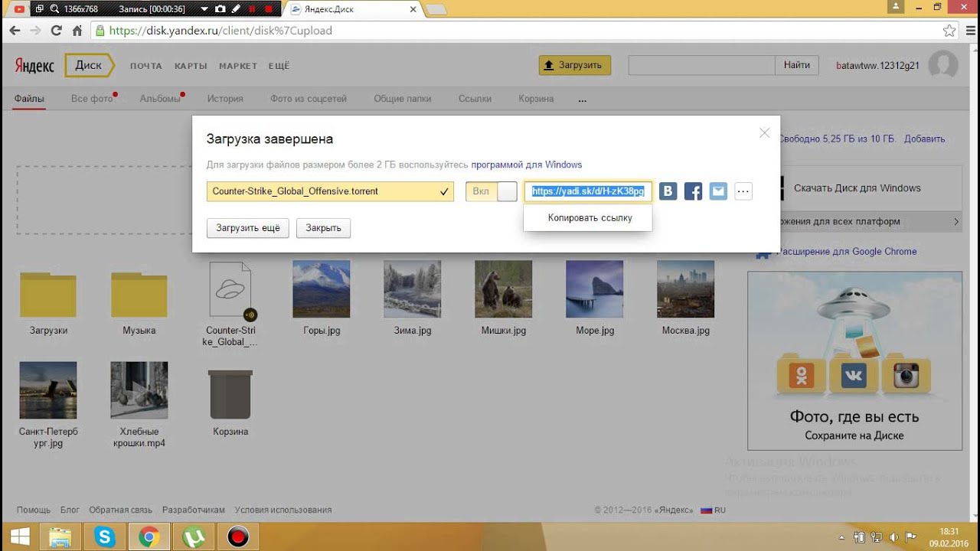Image resolution: width=980 pixels, height=551 pixels.
Task: Select Санкт-Петербург.jpg thumbnail
Action: [x=48, y=390]
